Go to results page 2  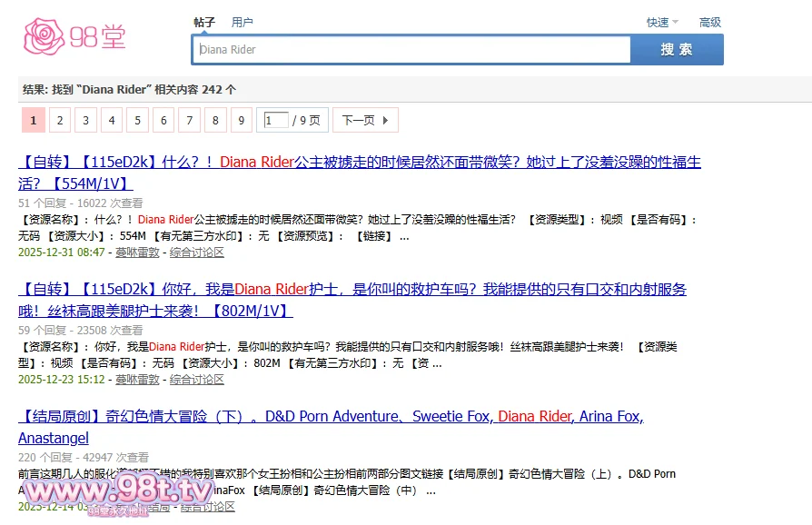pos(60,121)
